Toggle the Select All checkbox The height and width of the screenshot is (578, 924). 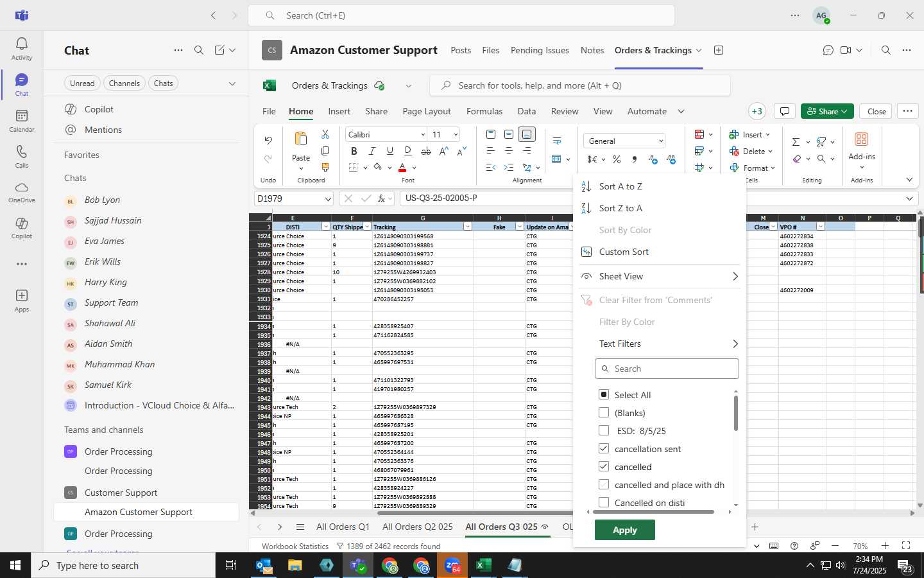coord(604,394)
